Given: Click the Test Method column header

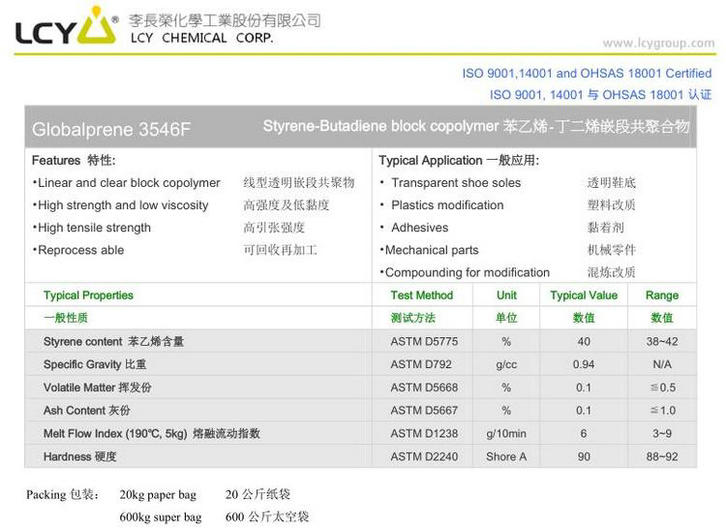Looking at the screenshot, I should (x=422, y=295).
